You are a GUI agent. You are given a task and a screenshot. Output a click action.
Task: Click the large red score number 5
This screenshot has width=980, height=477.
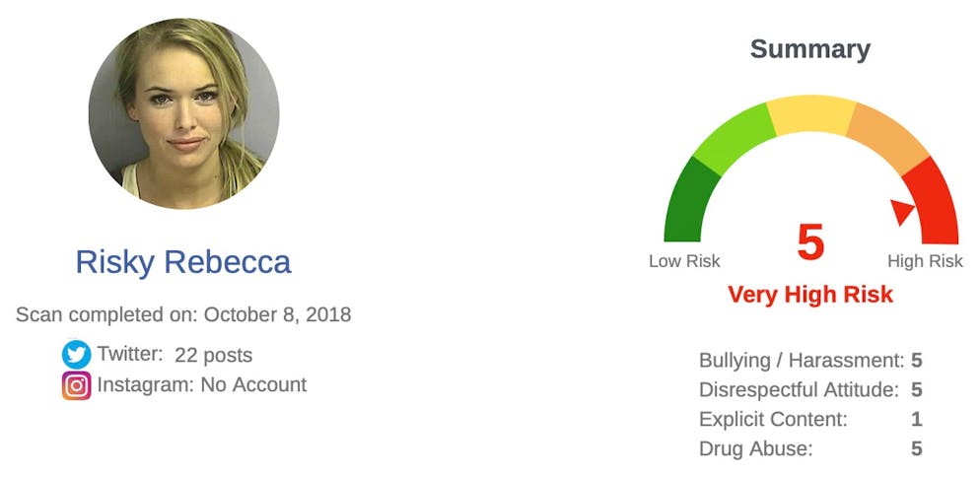[x=810, y=243]
